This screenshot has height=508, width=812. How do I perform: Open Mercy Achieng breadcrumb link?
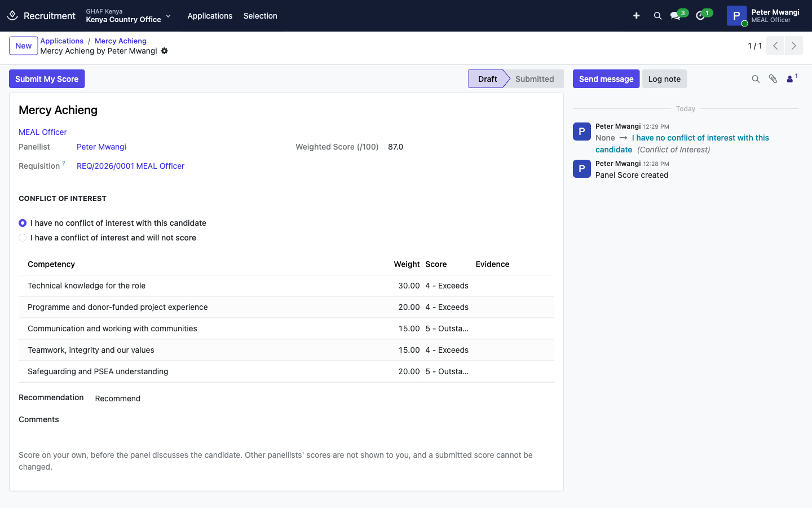(x=121, y=41)
